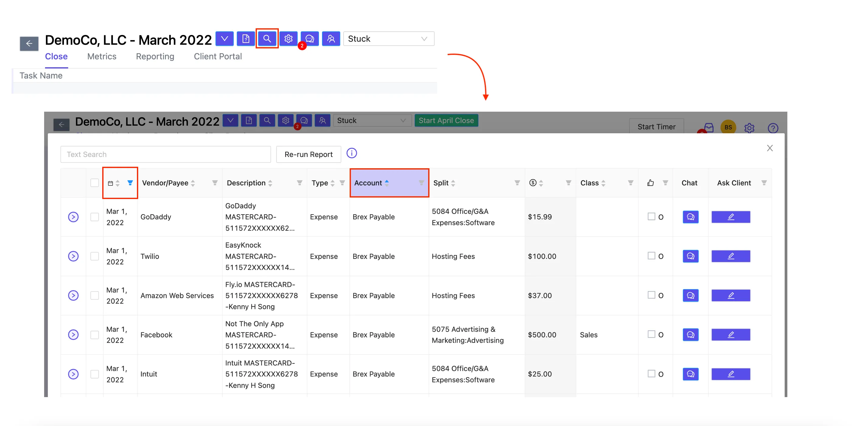Screen dimensions: 868x426
Task: Click the Start Timer button
Action: pyautogui.click(x=656, y=127)
